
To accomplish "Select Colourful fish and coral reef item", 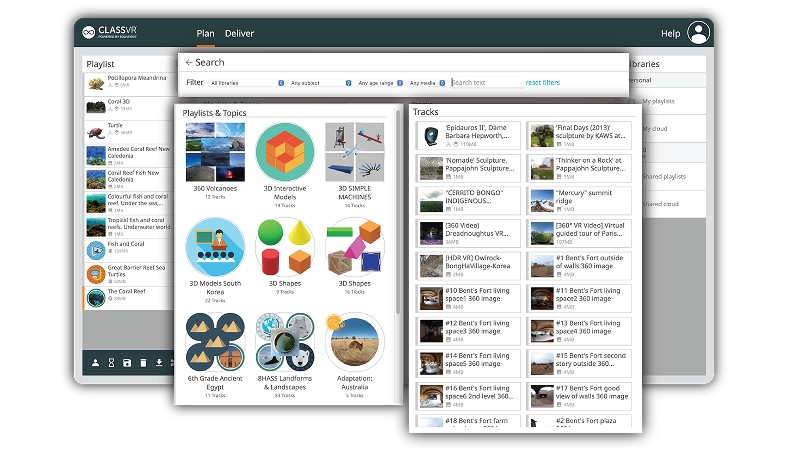I will (129, 203).
